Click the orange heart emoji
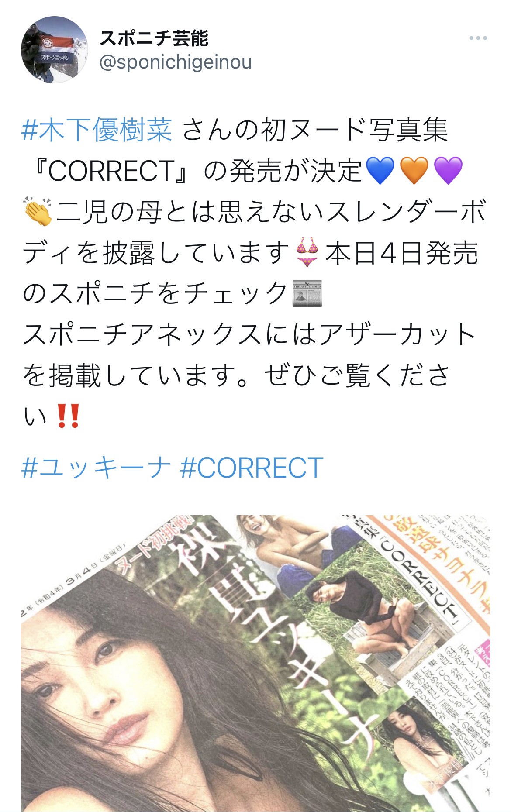 [414, 171]
